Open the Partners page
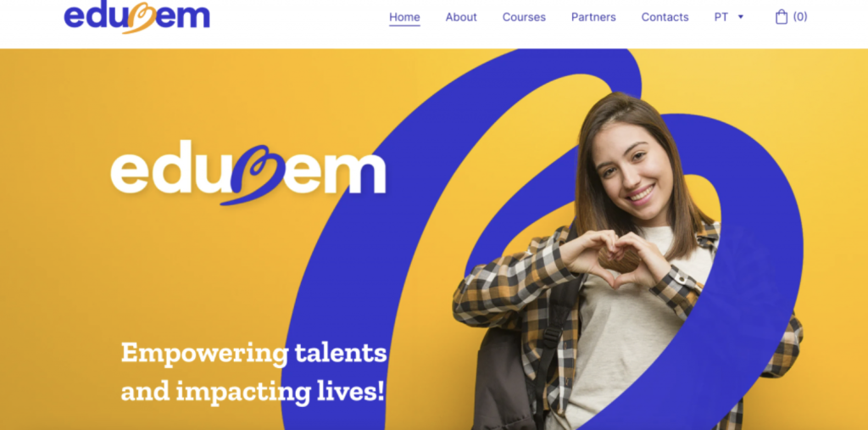 593,17
